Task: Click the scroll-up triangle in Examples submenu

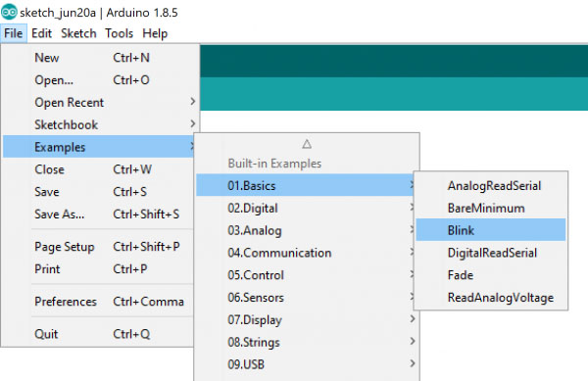Action: click(307, 144)
